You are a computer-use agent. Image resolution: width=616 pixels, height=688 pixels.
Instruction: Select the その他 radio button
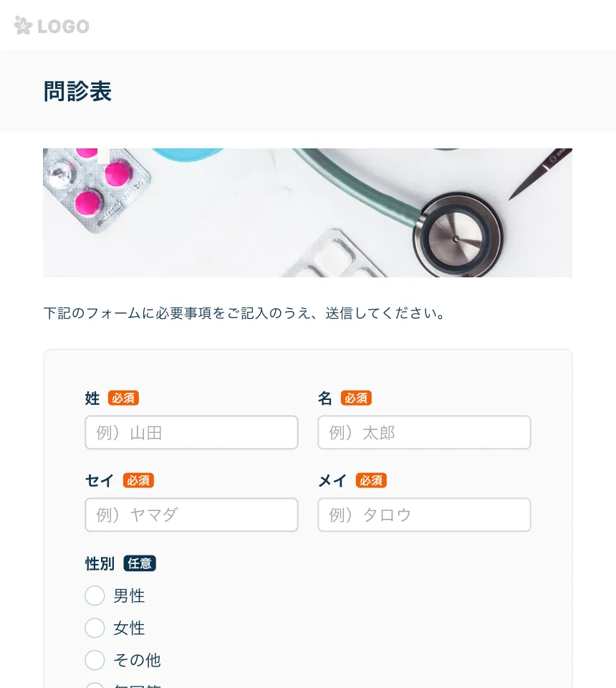coord(95,660)
